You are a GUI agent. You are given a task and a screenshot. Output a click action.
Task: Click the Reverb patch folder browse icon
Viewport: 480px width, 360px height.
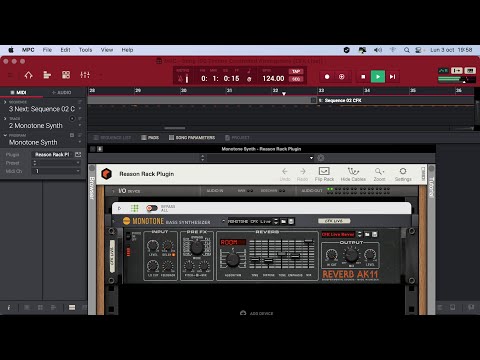coord(367,234)
